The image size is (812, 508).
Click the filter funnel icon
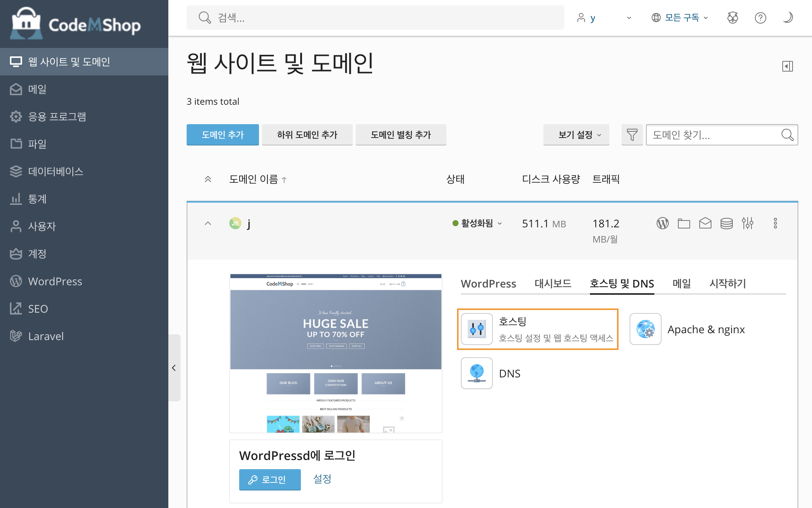632,135
